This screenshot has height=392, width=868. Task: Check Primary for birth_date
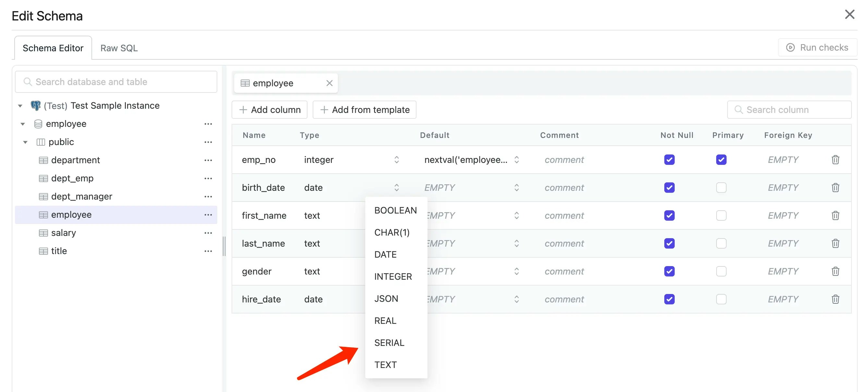coord(721,188)
